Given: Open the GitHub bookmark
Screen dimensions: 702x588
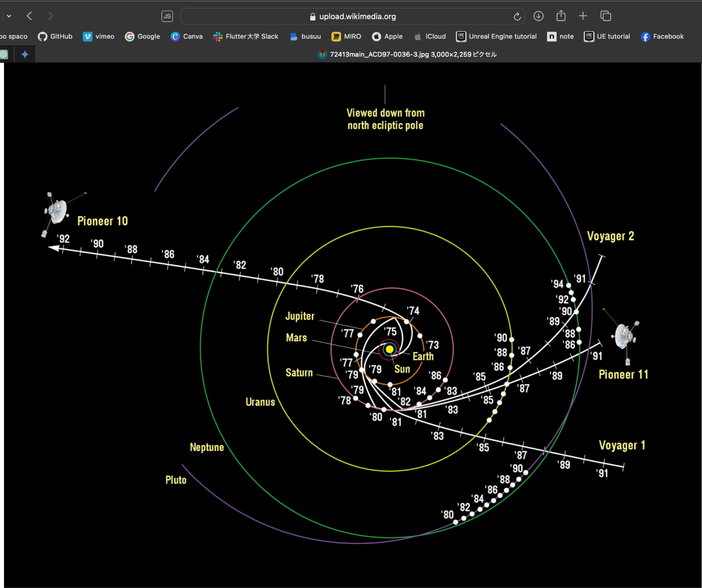Looking at the screenshot, I should 55,36.
